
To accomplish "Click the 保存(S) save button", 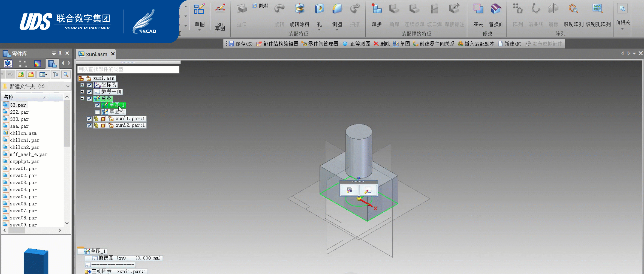I will point(241,44).
